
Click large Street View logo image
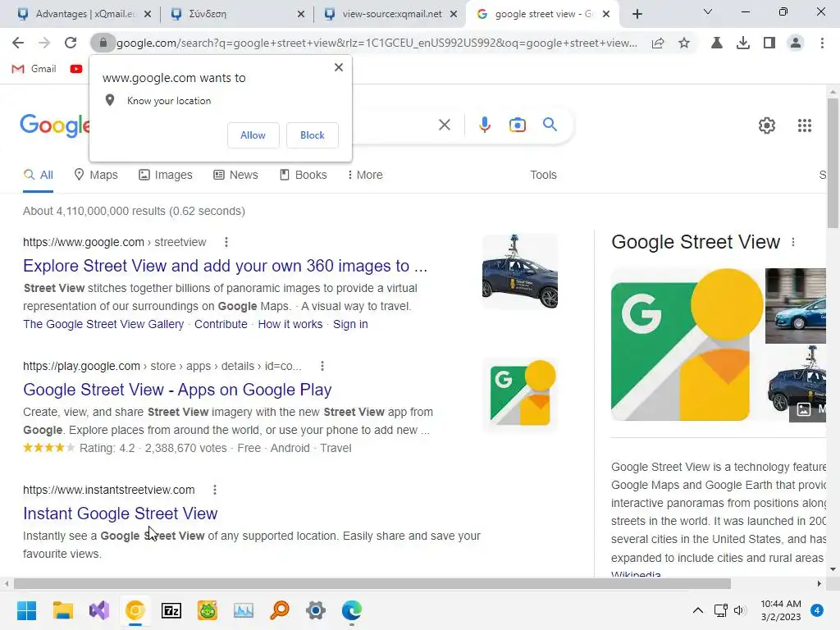coord(687,345)
